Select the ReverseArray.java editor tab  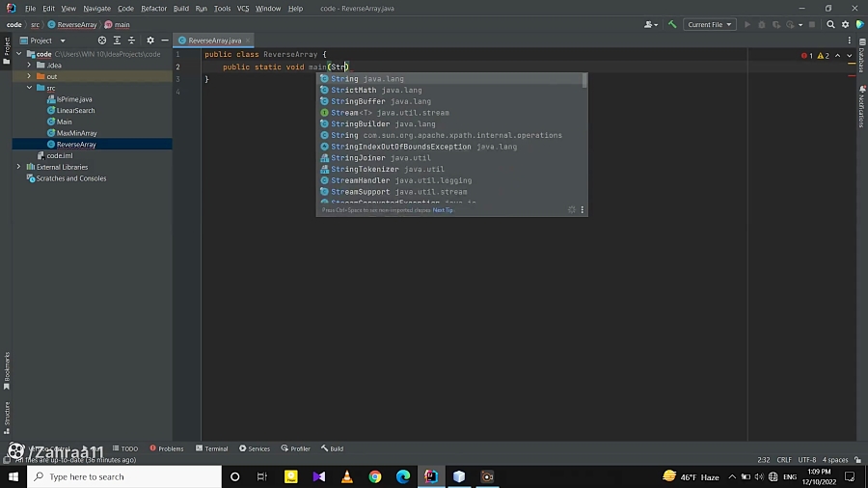(214, 41)
